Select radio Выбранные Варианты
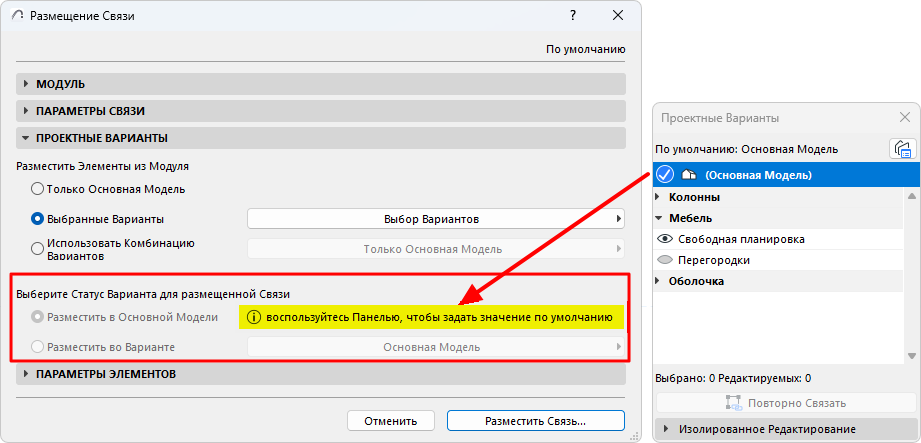The width and height of the screenshot is (921, 443). [x=37, y=219]
